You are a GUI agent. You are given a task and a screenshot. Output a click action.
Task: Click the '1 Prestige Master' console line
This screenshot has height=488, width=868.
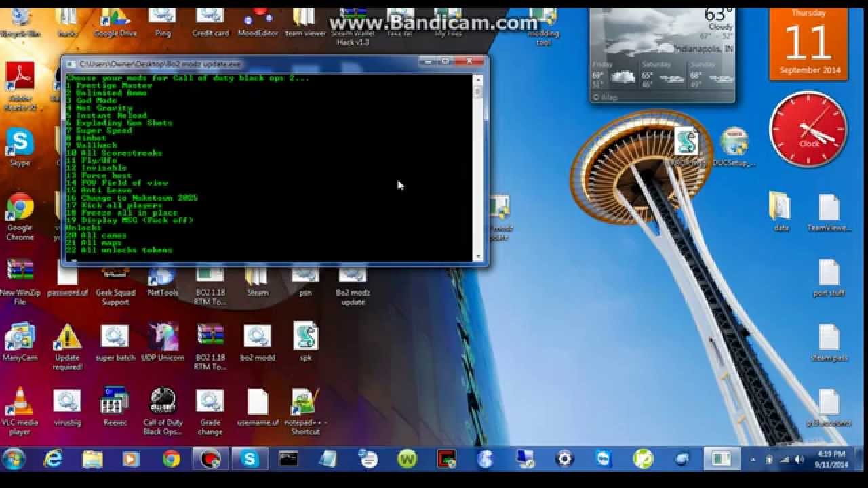click(109, 85)
